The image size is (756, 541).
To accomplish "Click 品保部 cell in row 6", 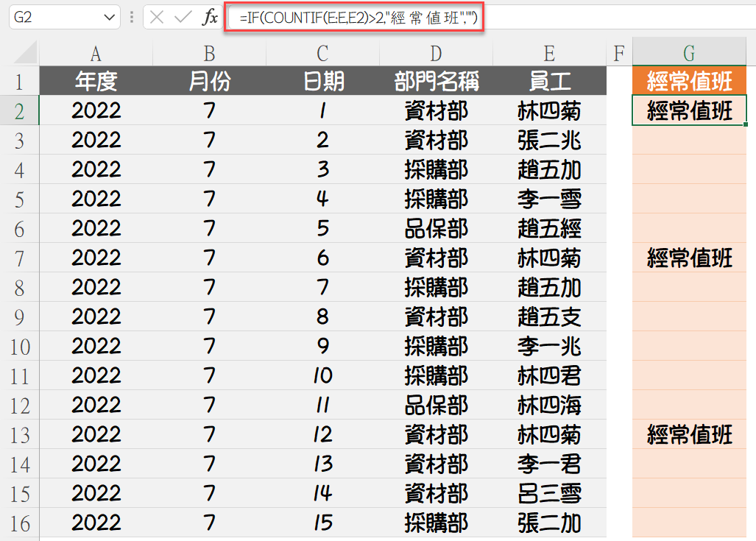I will coord(436,228).
